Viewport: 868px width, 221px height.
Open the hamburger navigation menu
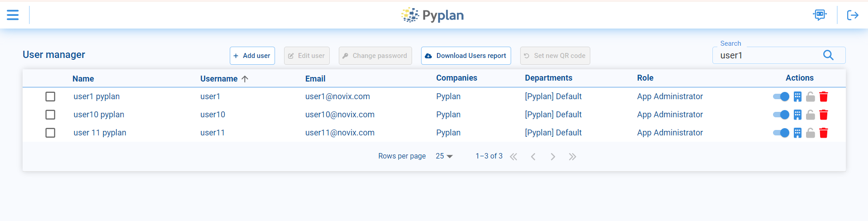[13, 15]
